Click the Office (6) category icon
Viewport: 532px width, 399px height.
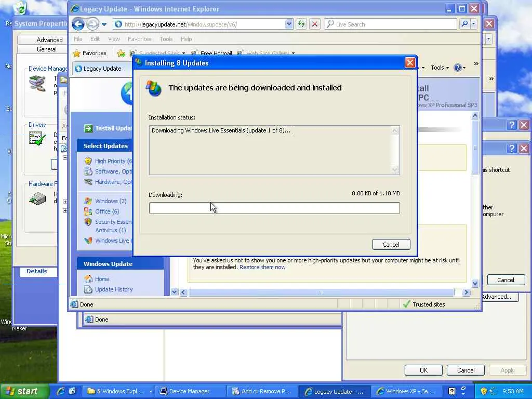[x=88, y=211]
